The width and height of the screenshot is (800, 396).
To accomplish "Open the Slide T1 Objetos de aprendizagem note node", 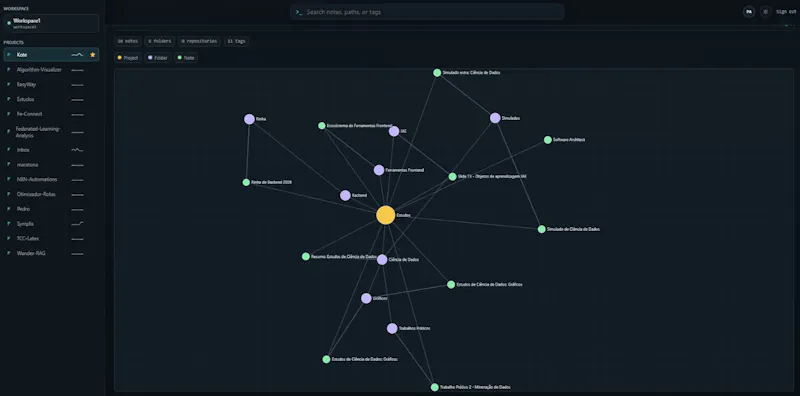I will pos(452,177).
